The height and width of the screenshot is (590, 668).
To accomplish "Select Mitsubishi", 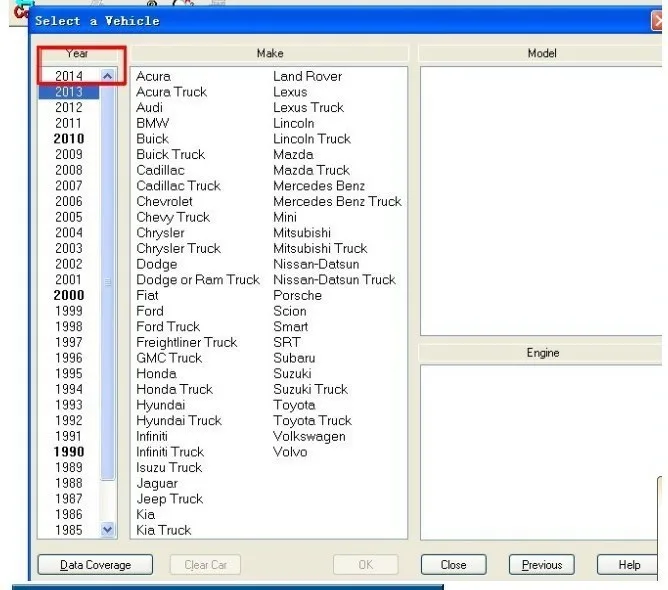I will (302, 233).
